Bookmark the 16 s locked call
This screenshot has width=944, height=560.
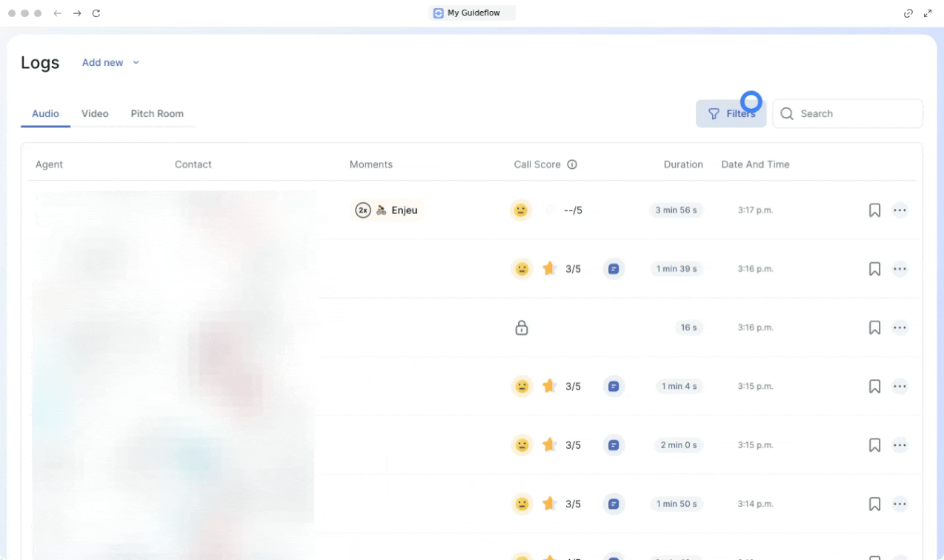tap(874, 327)
